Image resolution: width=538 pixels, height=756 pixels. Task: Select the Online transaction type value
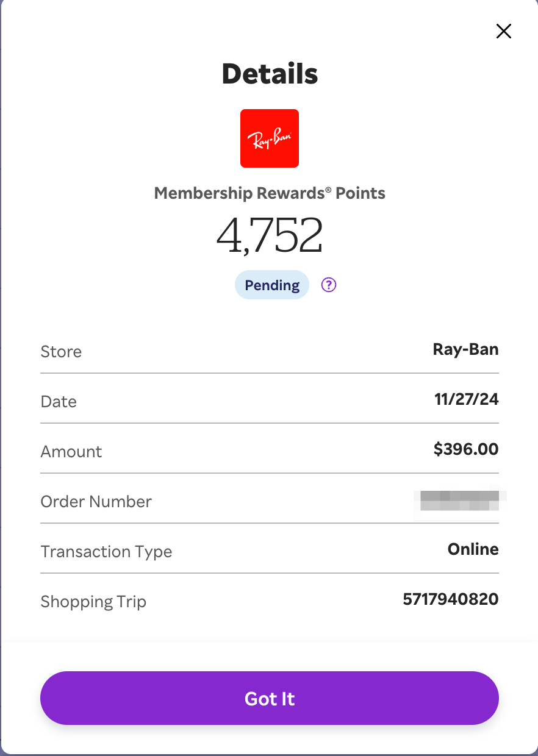(473, 549)
